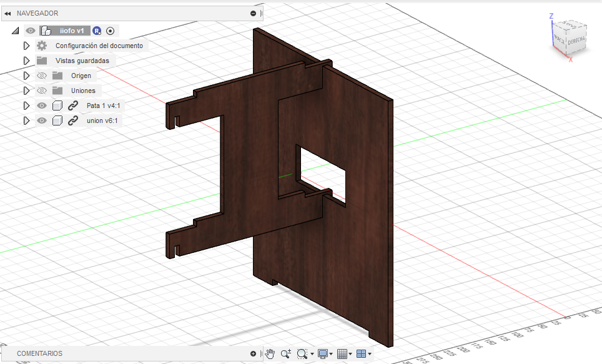The width and height of the screenshot is (602, 364).
Task: Click the Uniones folder icon
Action: 57,91
